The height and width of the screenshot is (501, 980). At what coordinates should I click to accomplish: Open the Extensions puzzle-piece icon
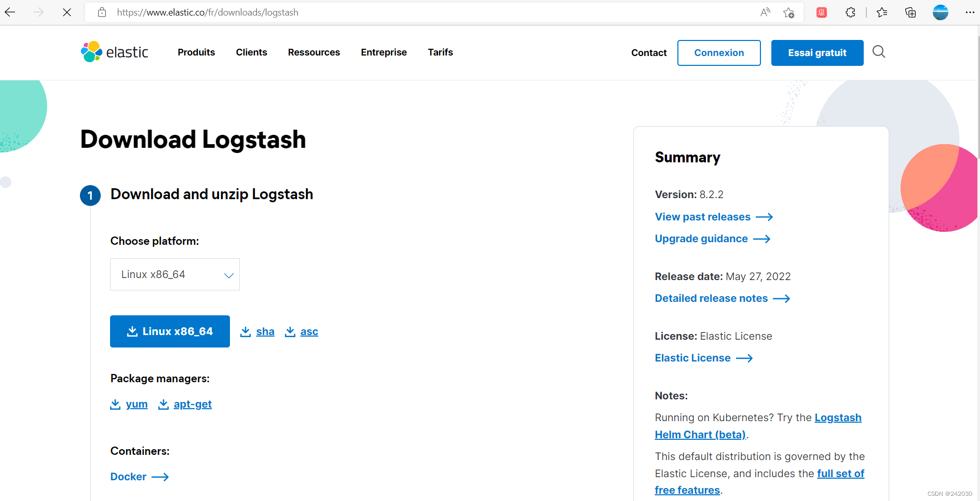click(850, 12)
